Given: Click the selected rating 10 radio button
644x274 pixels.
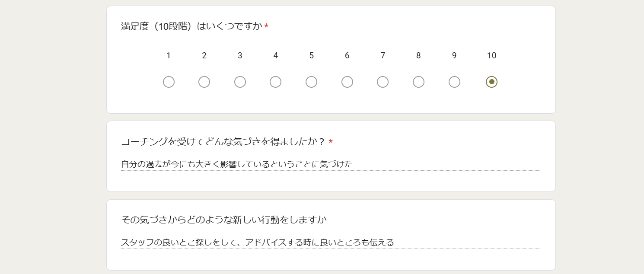Looking at the screenshot, I should [x=491, y=82].
